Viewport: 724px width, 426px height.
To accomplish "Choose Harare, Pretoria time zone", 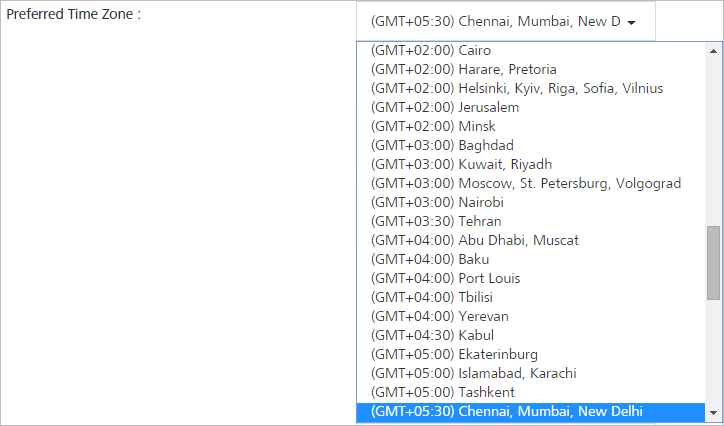I will 531,69.
